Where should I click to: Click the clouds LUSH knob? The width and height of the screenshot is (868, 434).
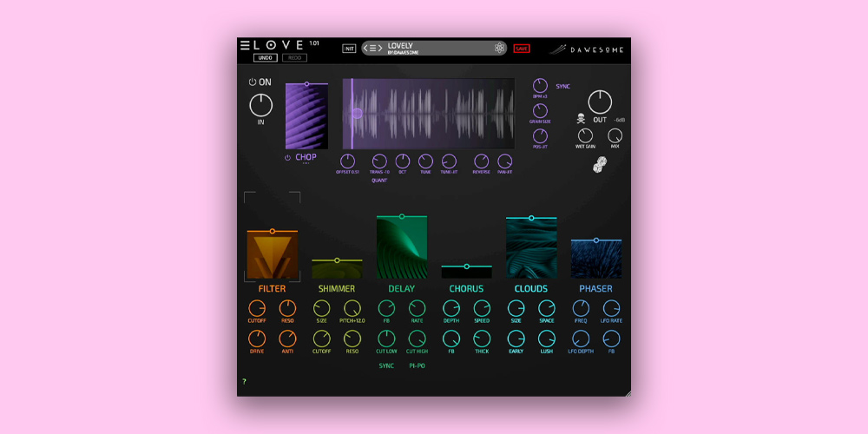(x=547, y=339)
